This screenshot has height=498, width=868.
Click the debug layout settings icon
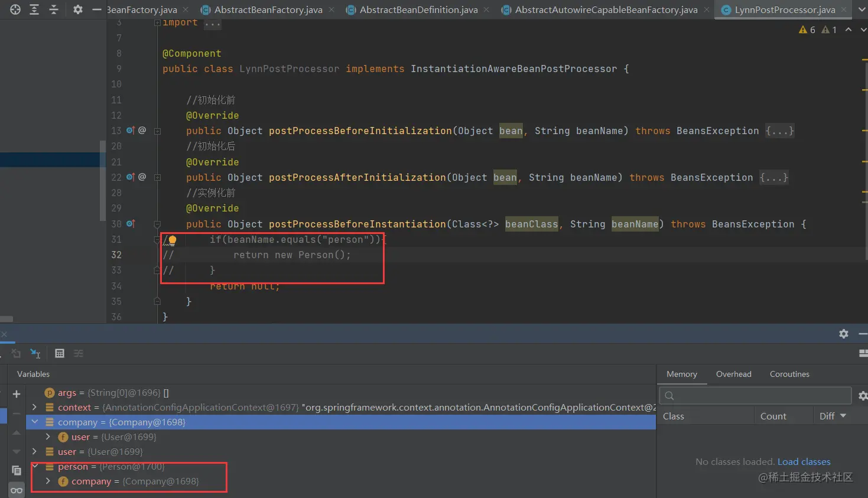coord(863,353)
